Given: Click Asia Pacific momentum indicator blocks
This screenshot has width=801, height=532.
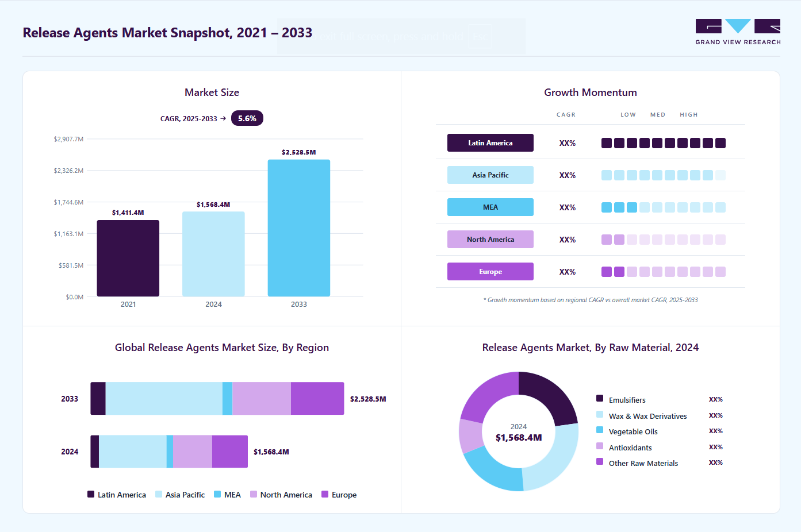Looking at the screenshot, I should pos(664,175).
